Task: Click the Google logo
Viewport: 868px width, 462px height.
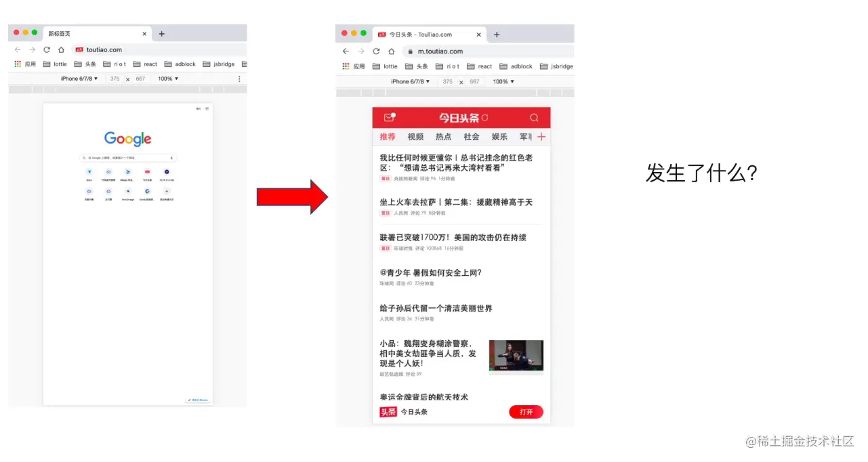Action: (127, 139)
